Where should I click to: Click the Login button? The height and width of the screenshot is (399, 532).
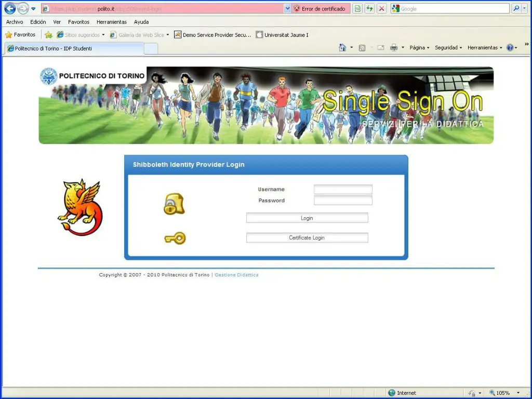(x=307, y=218)
